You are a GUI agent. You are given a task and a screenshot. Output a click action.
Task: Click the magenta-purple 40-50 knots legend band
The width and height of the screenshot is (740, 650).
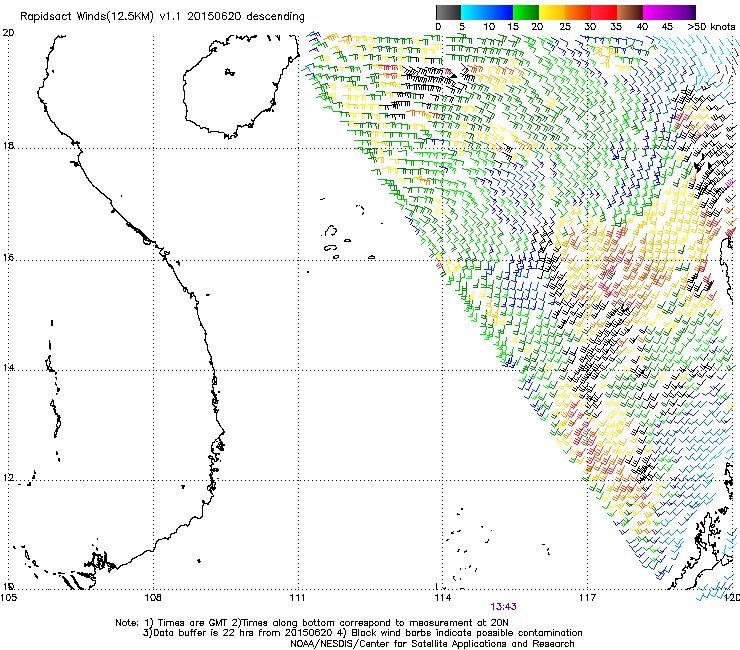669,12
